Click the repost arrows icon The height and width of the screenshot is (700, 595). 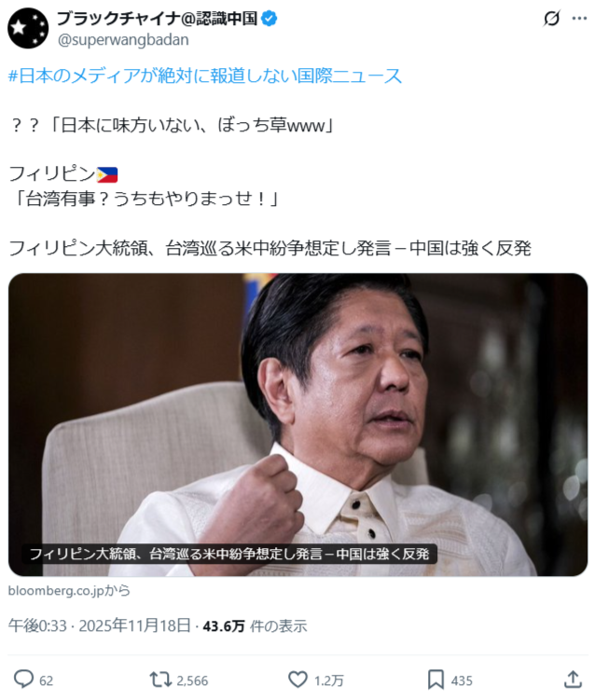(160, 679)
